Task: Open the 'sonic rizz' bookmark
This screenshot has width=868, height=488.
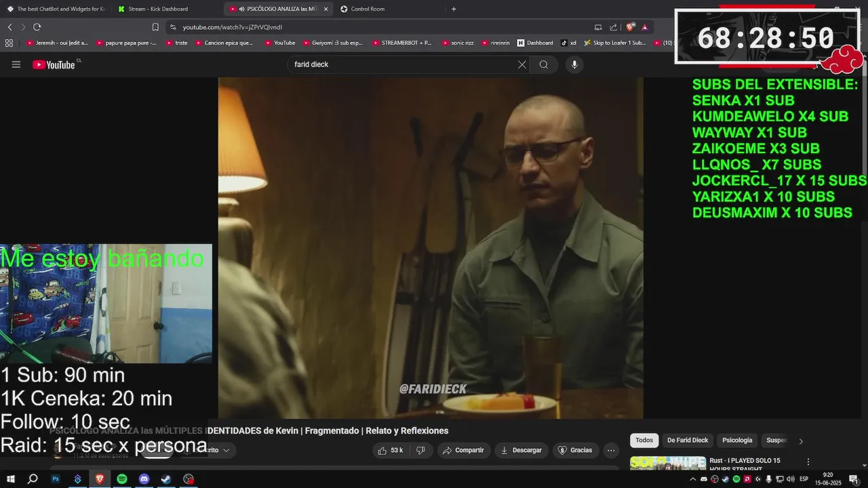Action: pos(457,43)
